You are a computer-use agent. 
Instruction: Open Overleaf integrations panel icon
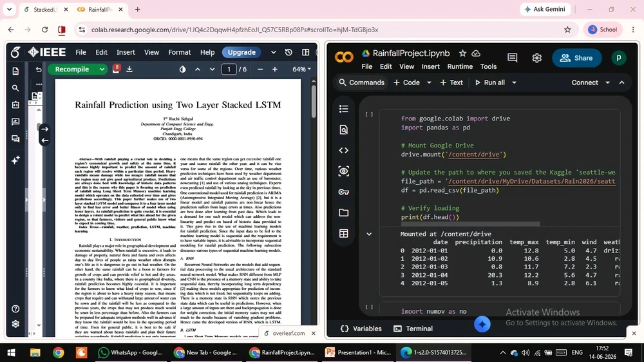coord(15,105)
